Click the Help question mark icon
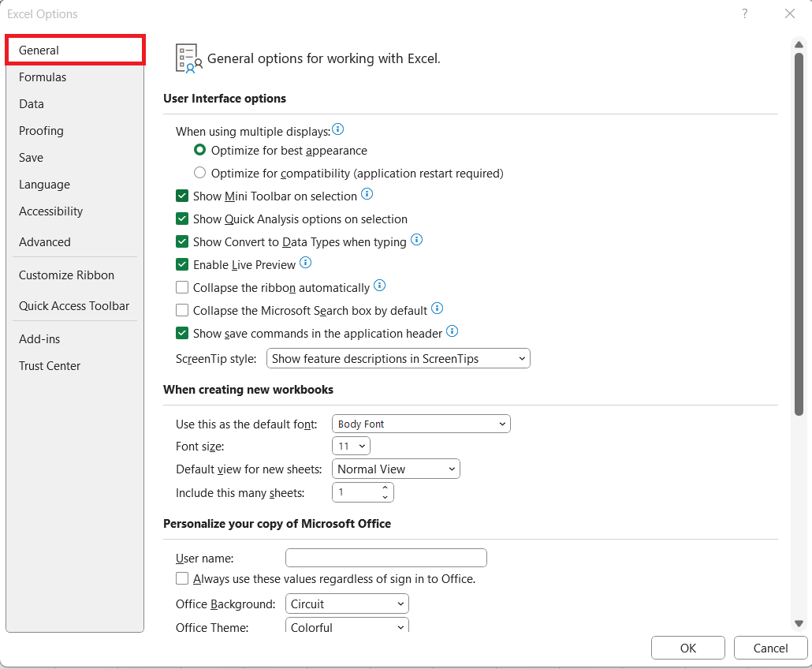The height and width of the screenshot is (669, 812). click(745, 13)
